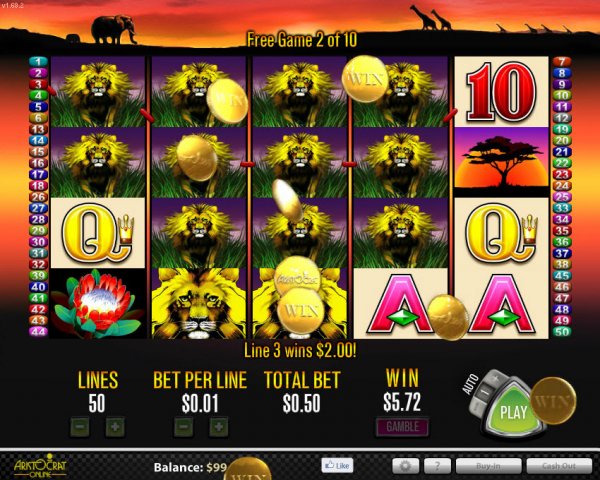This screenshot has height=480, width=600.
Task: Increase the Bet Per Line amount
Action: click(218, 427)
